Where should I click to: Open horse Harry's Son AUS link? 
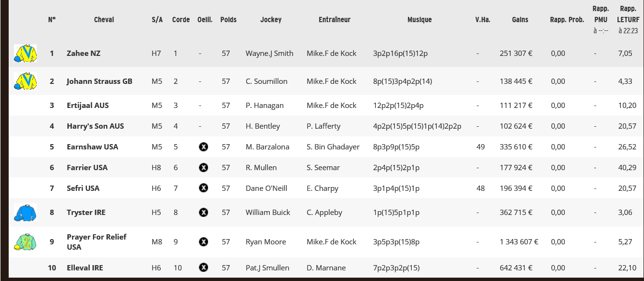click(x=96, y=126)
